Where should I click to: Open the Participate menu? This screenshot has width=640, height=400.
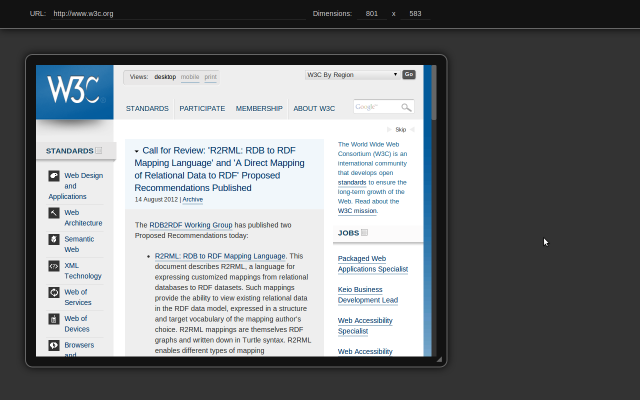pos(202,109)
